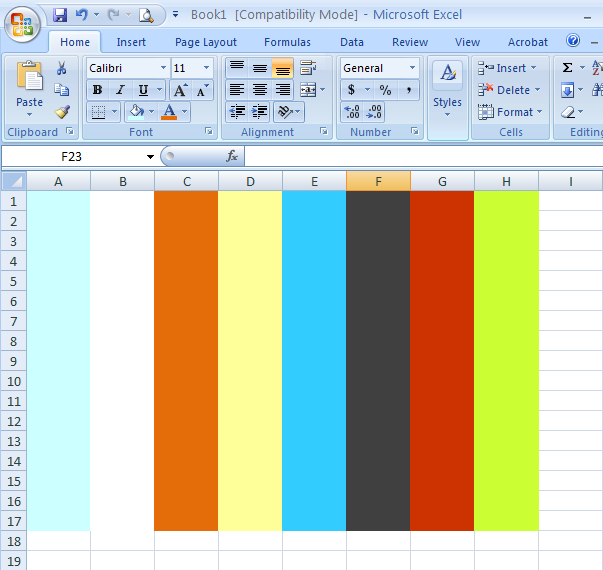Apply font color with the letter A
603x570 pixels.
169,112
